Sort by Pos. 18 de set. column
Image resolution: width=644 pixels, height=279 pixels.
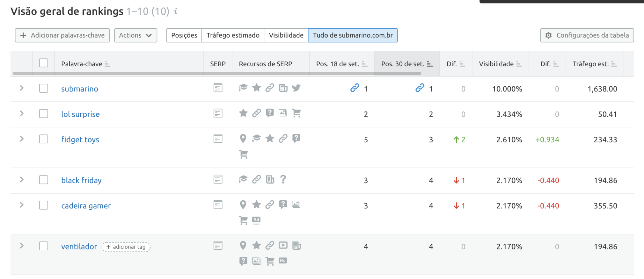342,64
